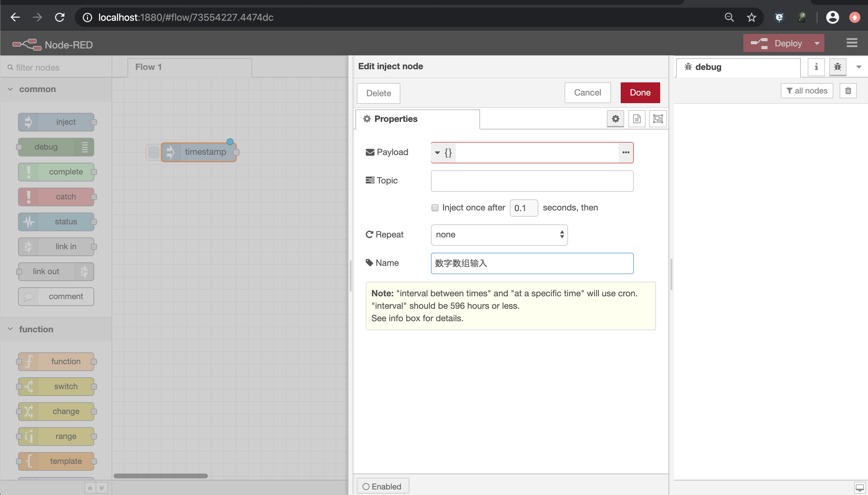
Task: Open the payload type dropdown
Action: (x=443, y=153)
